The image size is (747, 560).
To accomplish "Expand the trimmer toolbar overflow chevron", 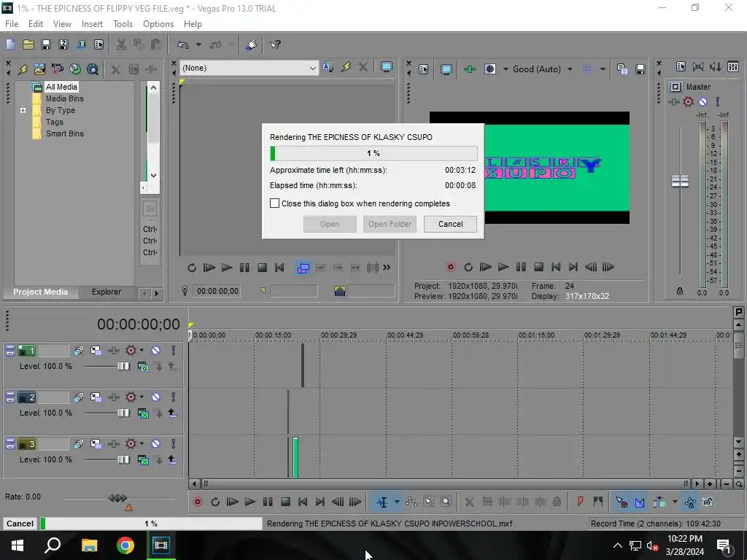I will pyautogui.click(x=387, y=268).
